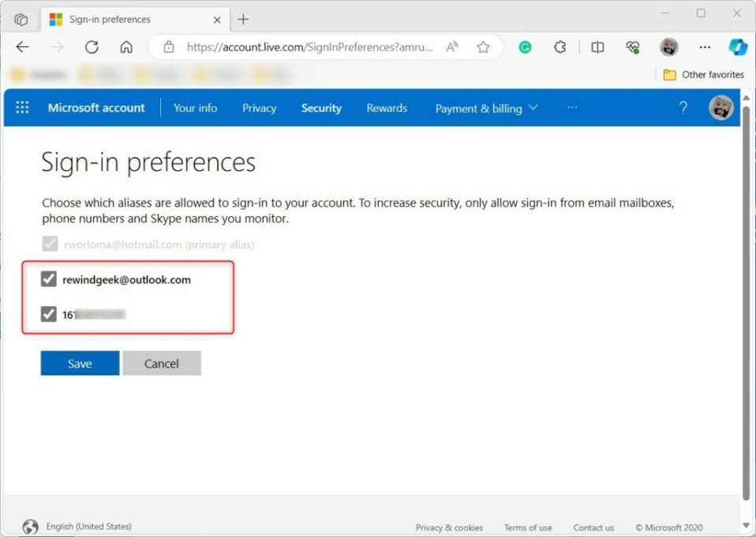
Task: Switch to the Security tab
Action: click(x=321, y=108)
